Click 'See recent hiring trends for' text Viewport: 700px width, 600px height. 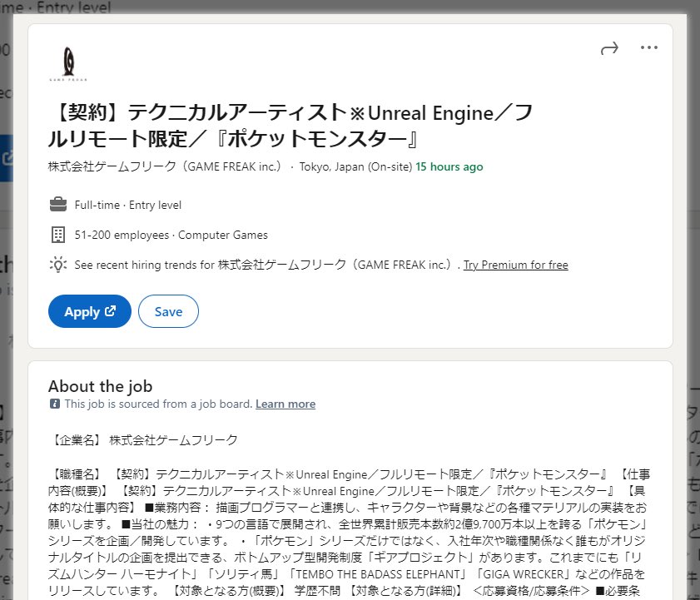(x=145, y=265)
